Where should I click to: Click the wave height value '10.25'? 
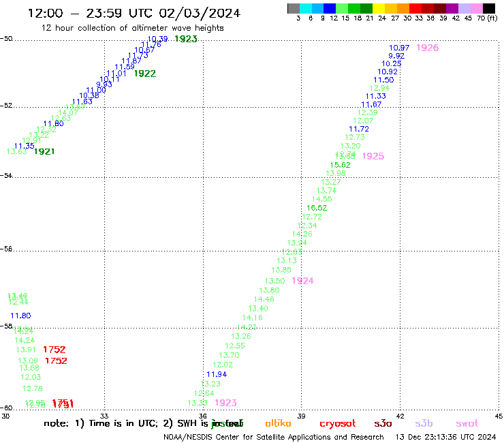coord(392,63)
